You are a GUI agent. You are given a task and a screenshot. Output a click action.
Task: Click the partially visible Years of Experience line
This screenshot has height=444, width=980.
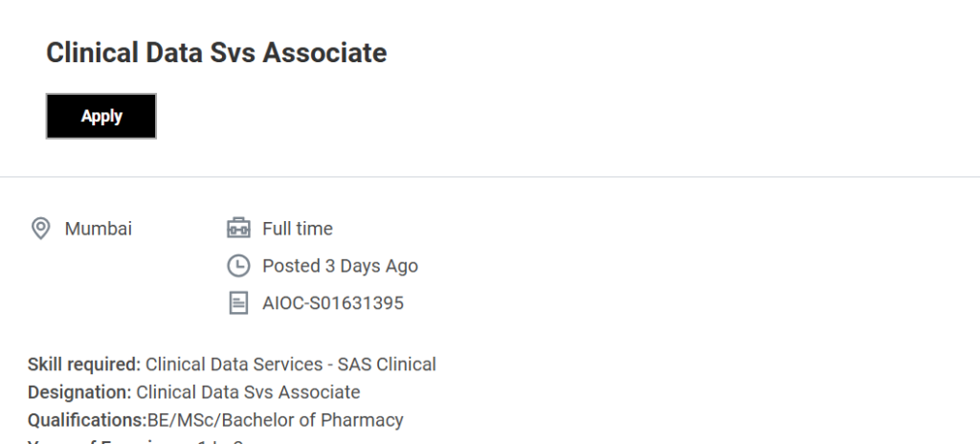pyautogui.click(x=134, y=440)
